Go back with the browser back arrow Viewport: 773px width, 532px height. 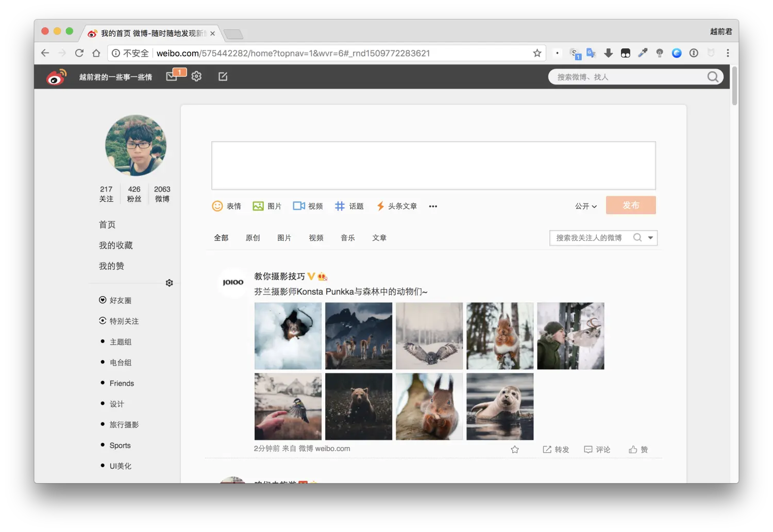(45, 53)
